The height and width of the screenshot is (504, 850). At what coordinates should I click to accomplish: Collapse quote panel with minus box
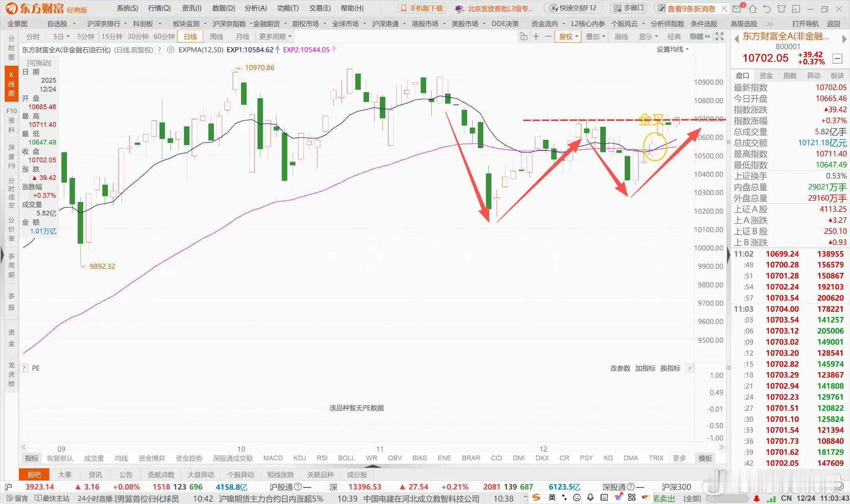(837, 59)
